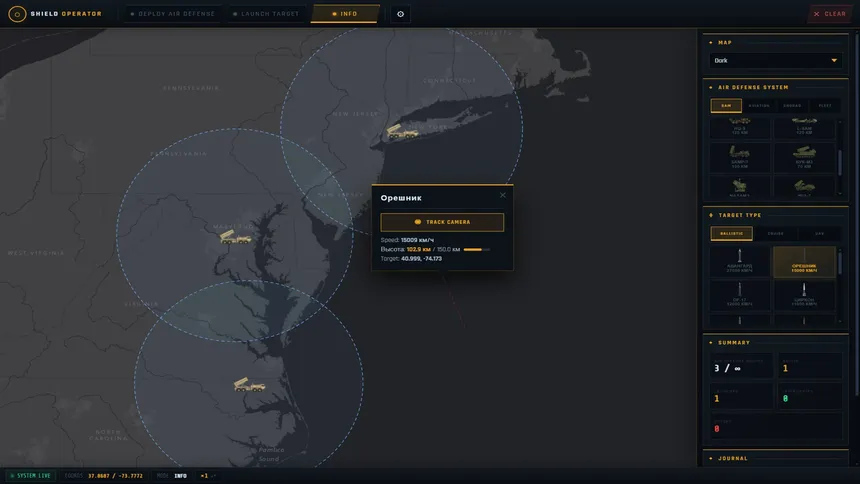Select the launcher unit in Maryland

click(235, 237)
